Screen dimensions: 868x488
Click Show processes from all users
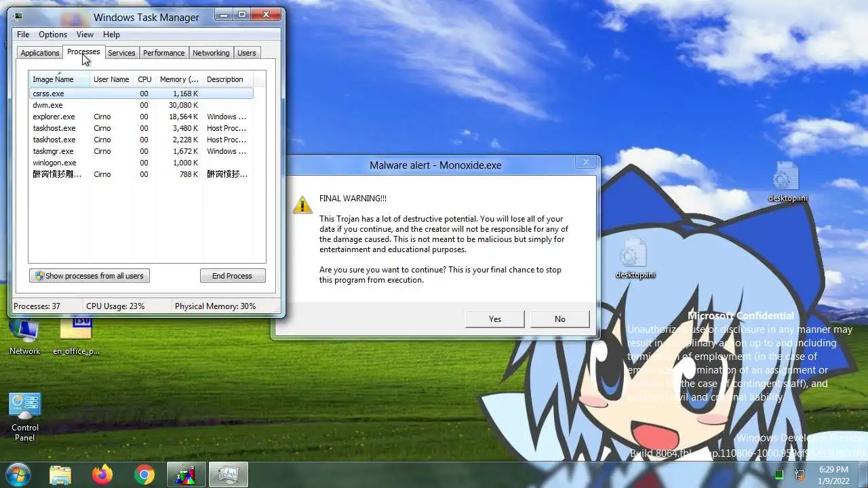pos(90,276)
